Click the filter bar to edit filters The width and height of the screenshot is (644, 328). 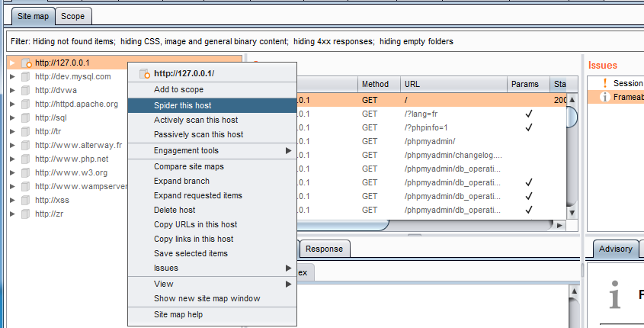point(325,41)
